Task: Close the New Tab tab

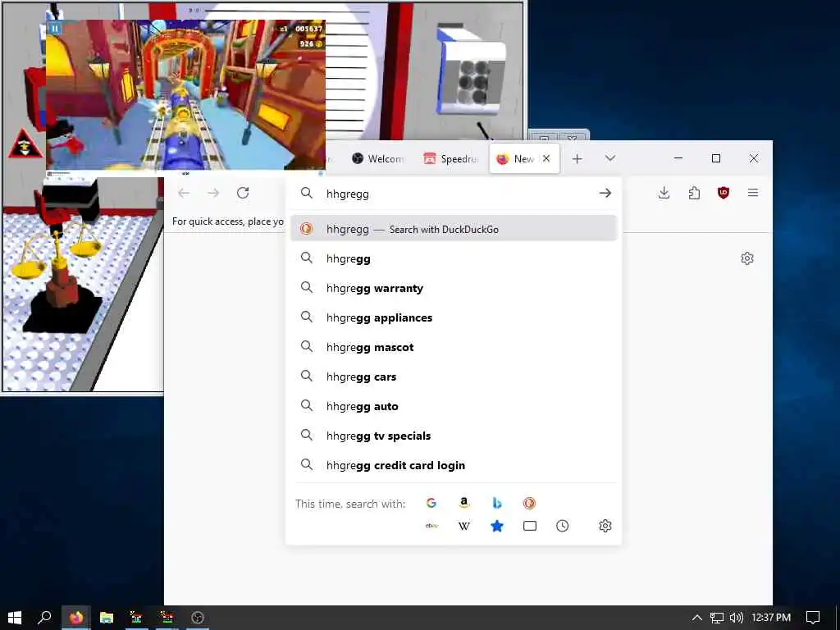Action: click(x=546, y=158)
